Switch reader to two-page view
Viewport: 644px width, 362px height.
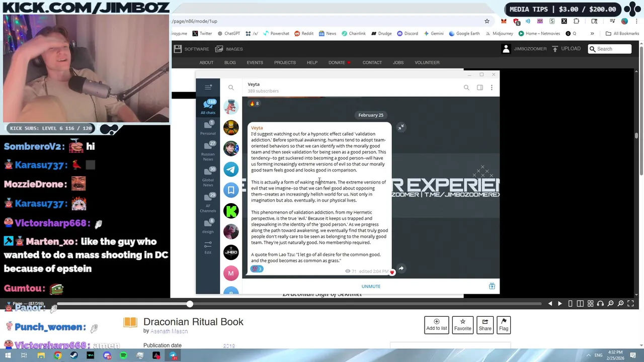click(580, 304)
